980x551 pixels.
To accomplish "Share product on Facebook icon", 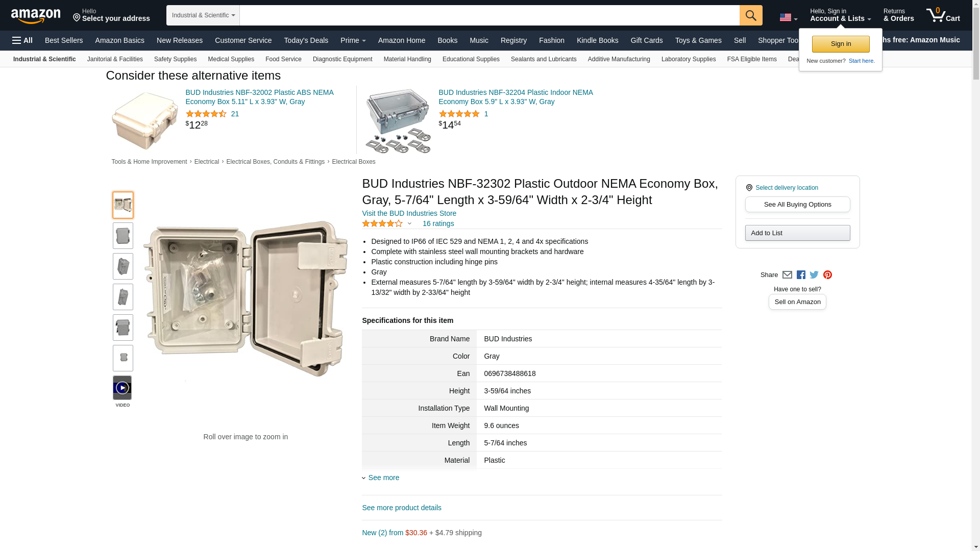I will [801, 275].
